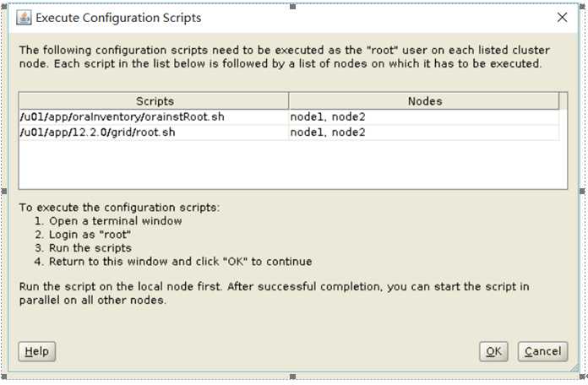The height and width of the screenshot is (385, 588).
Task: Click the Scripts column header
Action: coord(154,101)
